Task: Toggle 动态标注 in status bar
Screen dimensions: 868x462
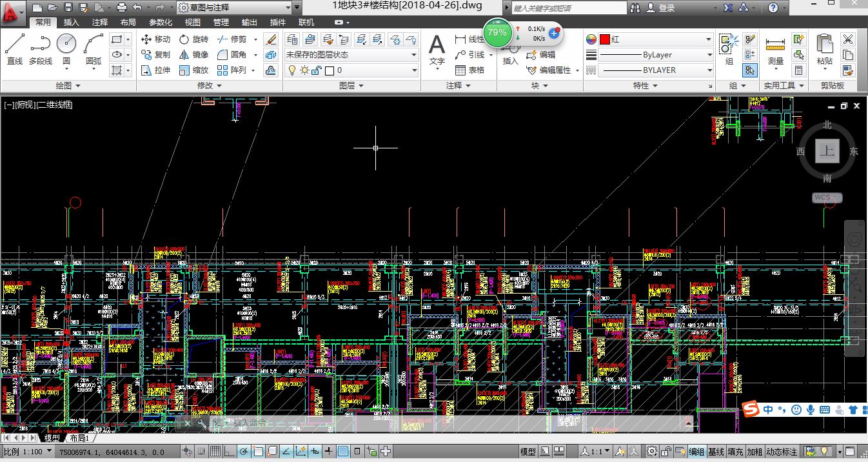Action: click(x=782, y=452)
